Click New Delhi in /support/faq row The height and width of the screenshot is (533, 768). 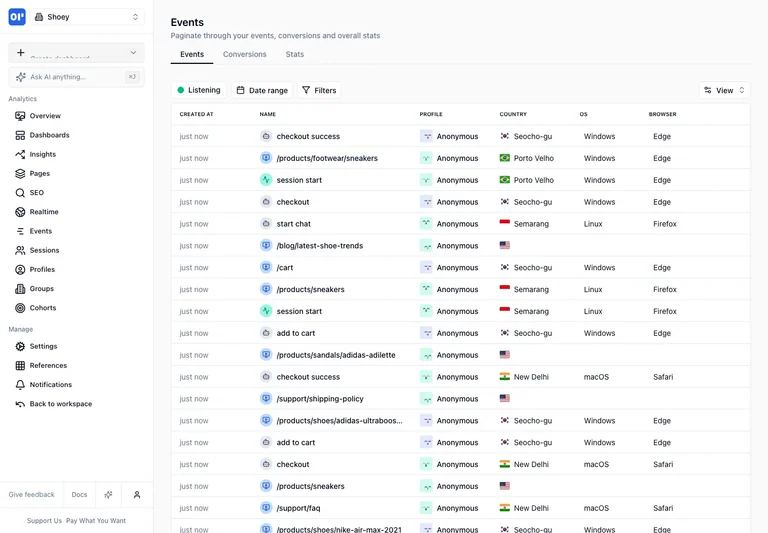point(531,509)
